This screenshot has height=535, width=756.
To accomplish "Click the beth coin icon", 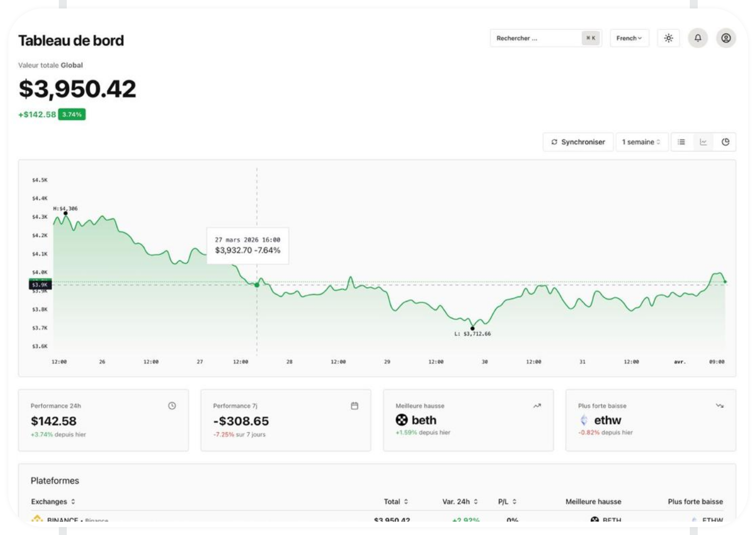I will pyautogui.click(x=402, y=420).
